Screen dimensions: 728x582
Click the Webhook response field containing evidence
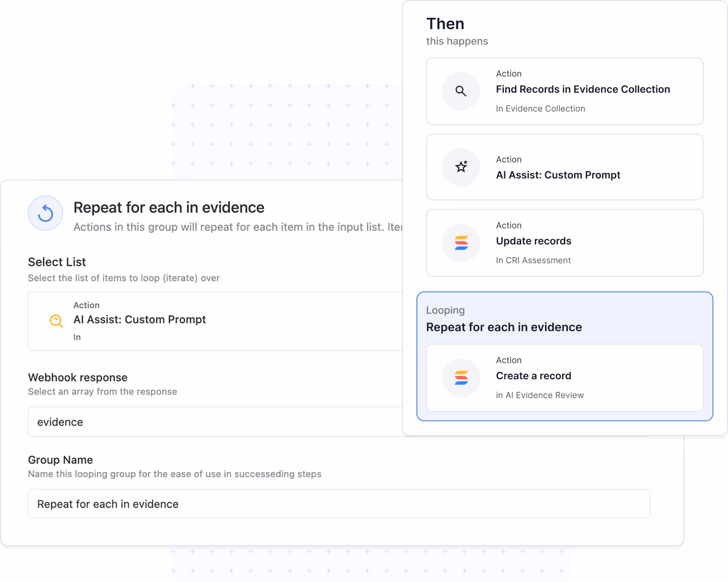point(215,422)
